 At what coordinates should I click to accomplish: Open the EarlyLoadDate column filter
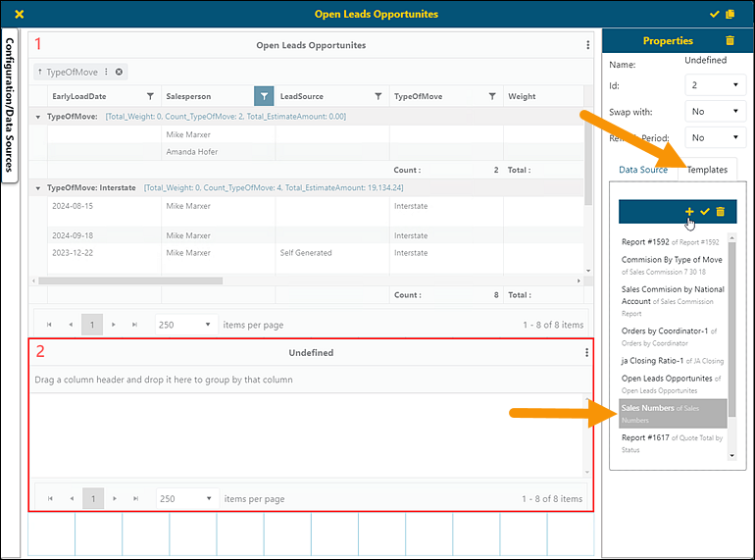tap(150, 96)
